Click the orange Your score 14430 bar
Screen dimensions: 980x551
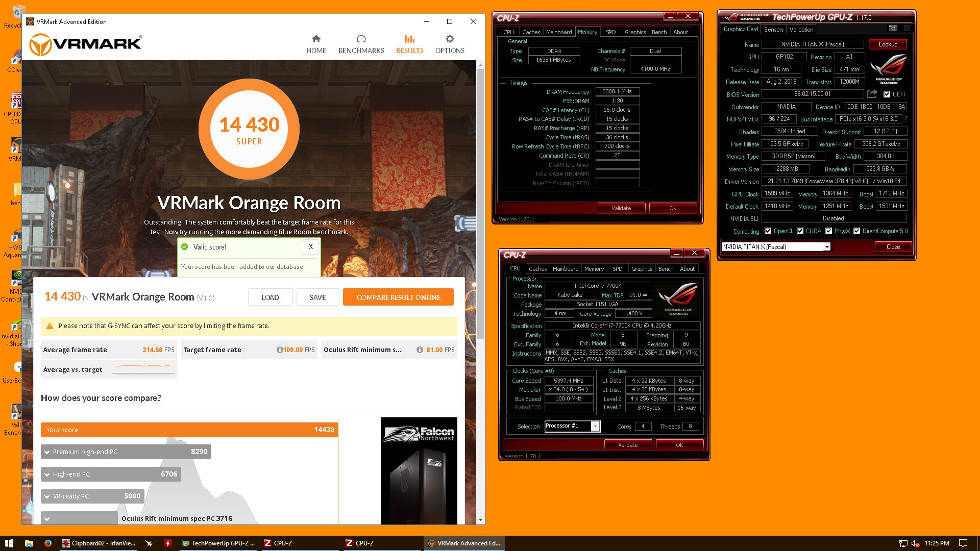(189, 430)
